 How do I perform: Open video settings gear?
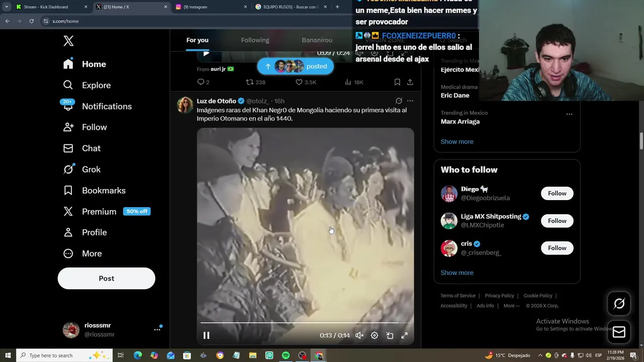pyautogui.click(x=374, y=335)
